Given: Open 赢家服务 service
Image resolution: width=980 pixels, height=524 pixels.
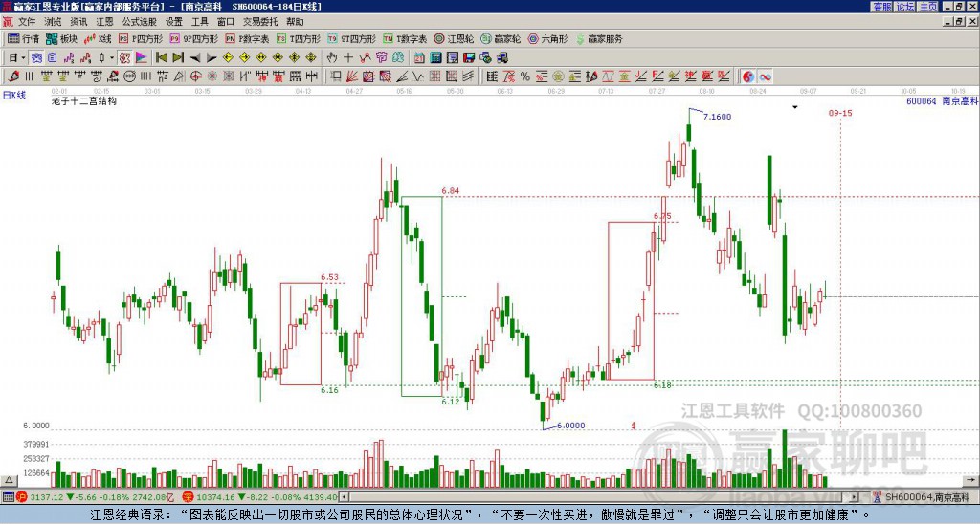Looking at the screenshot, I should [x=599, y=38].
